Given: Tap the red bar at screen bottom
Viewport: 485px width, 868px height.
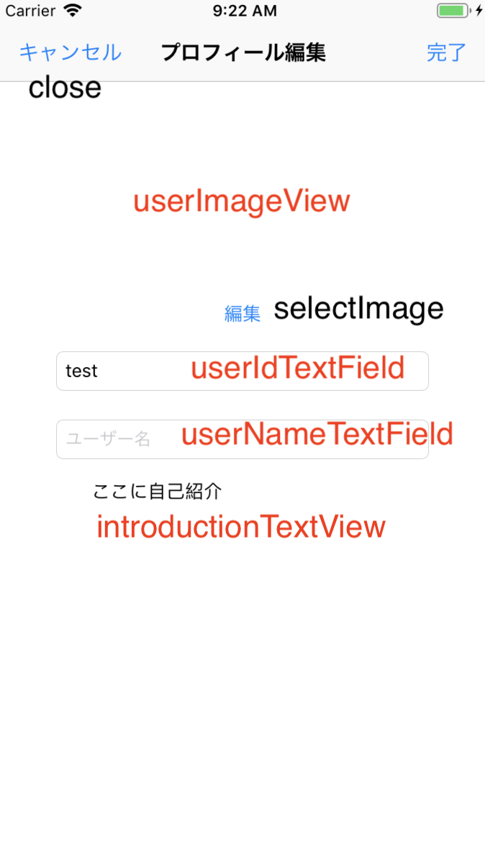Looking at the screenshot, I should [242, 862].
